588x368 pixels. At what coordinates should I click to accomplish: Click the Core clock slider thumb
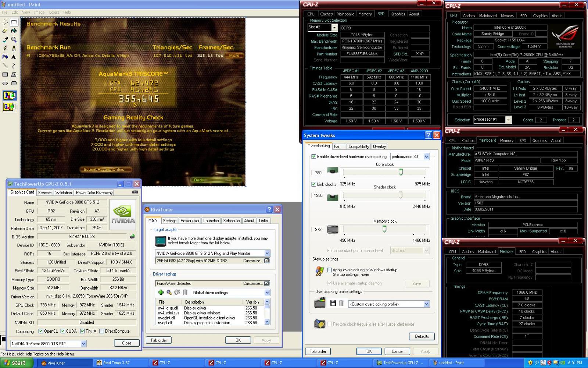pos(401,172)
